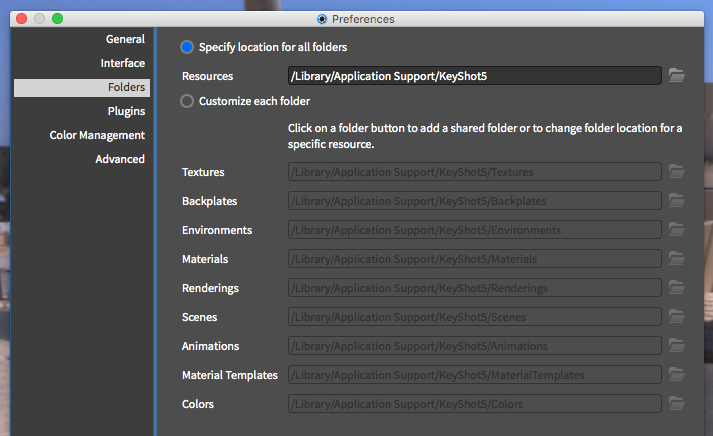Click the Animations path field

click(x=475, y=346)
